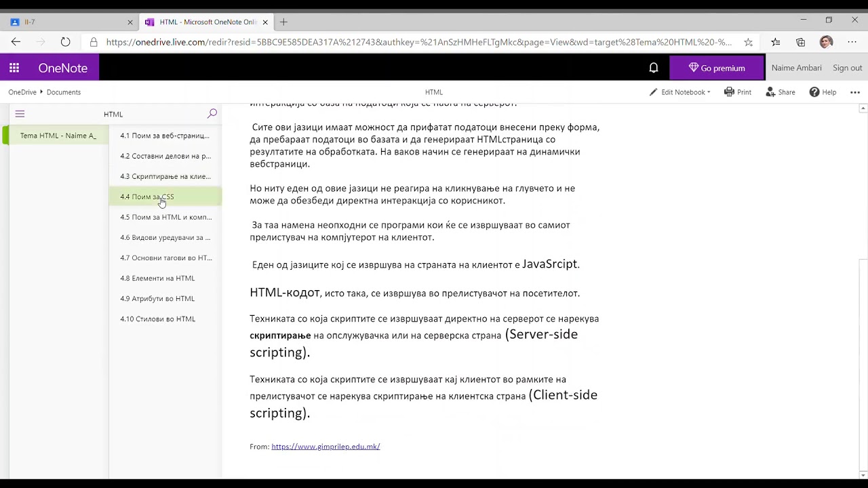This screenshot has width=868, height=488.
Task: Go to OneDrive in the breadcrumb
Action: point(22,92)
